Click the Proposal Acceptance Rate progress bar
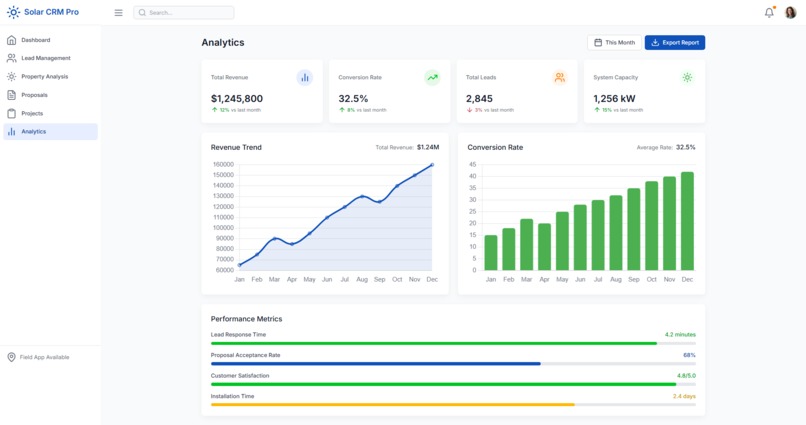 tap(453, 364)
